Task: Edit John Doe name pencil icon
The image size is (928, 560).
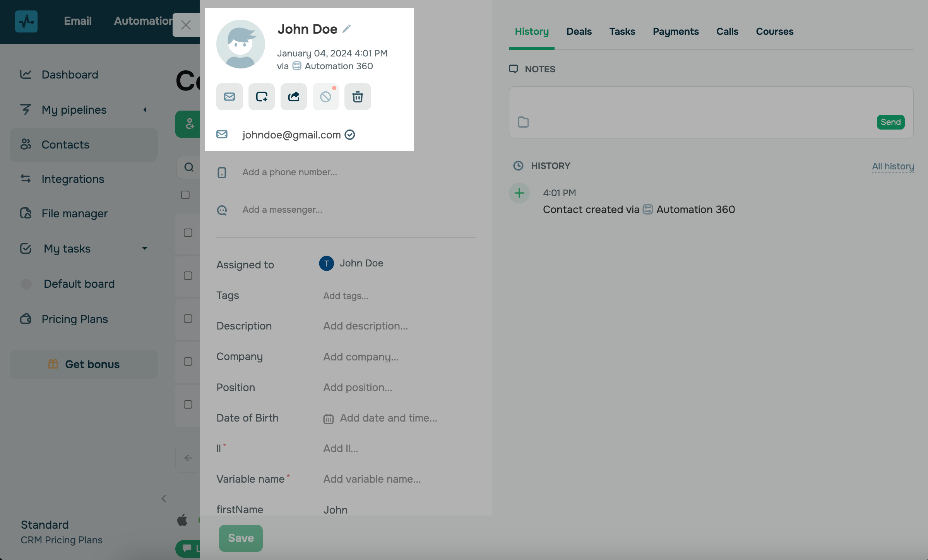Action: tap(347, 29)
